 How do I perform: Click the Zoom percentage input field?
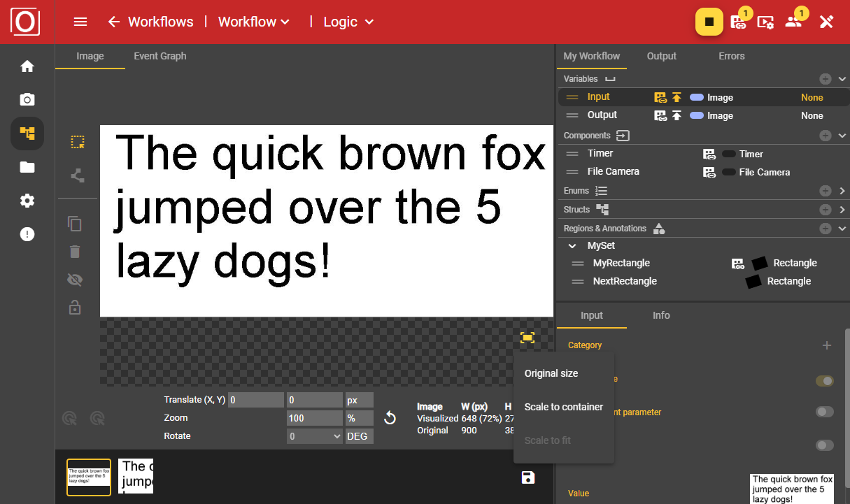314,418
